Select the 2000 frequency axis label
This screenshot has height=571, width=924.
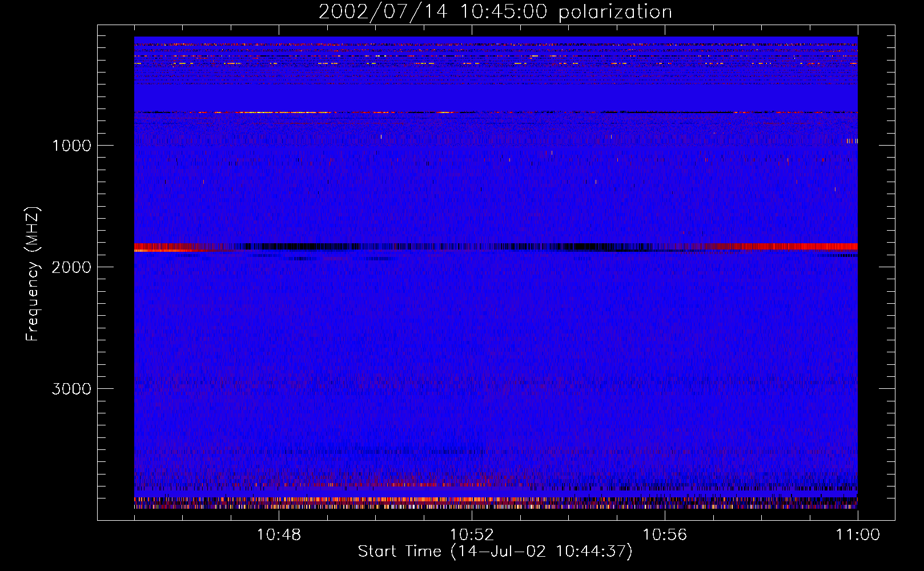point(71,267)
